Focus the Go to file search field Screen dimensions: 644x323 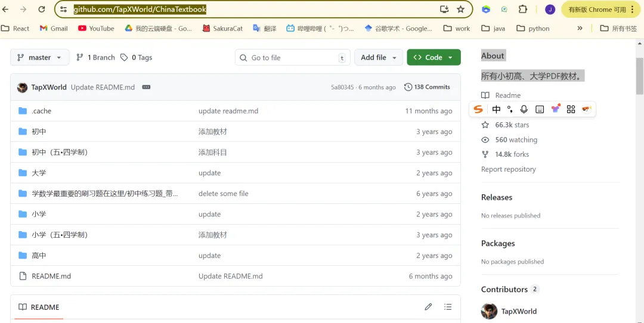point(292,57)
